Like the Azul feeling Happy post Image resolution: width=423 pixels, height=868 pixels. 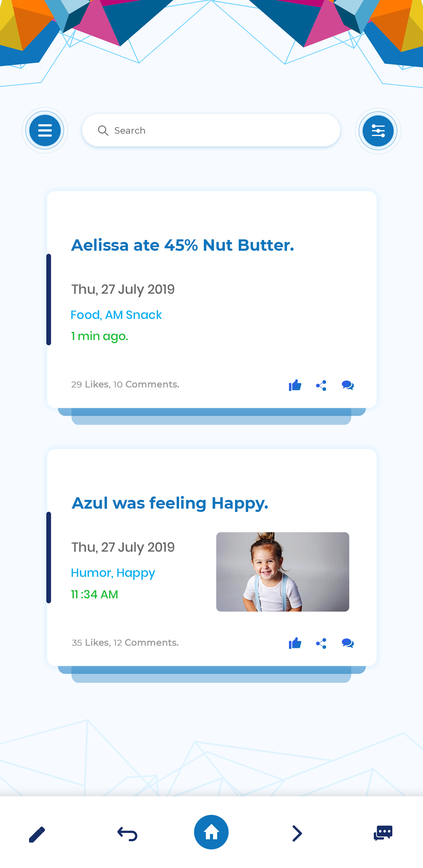(x=295, y=643)
